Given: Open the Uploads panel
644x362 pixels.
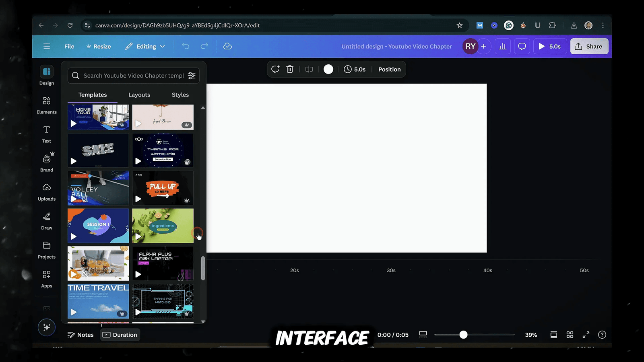Looking at the screenshot, I should tap(46, 192).
